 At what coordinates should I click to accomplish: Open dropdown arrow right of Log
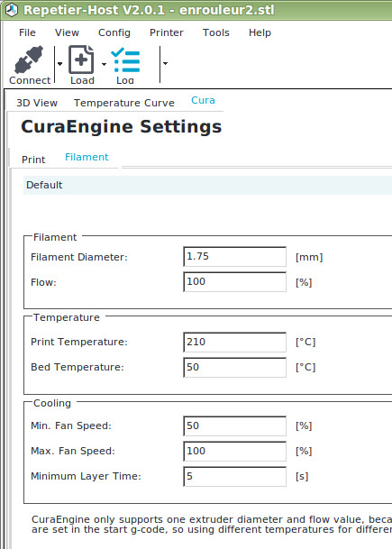[x=165, y=63]
